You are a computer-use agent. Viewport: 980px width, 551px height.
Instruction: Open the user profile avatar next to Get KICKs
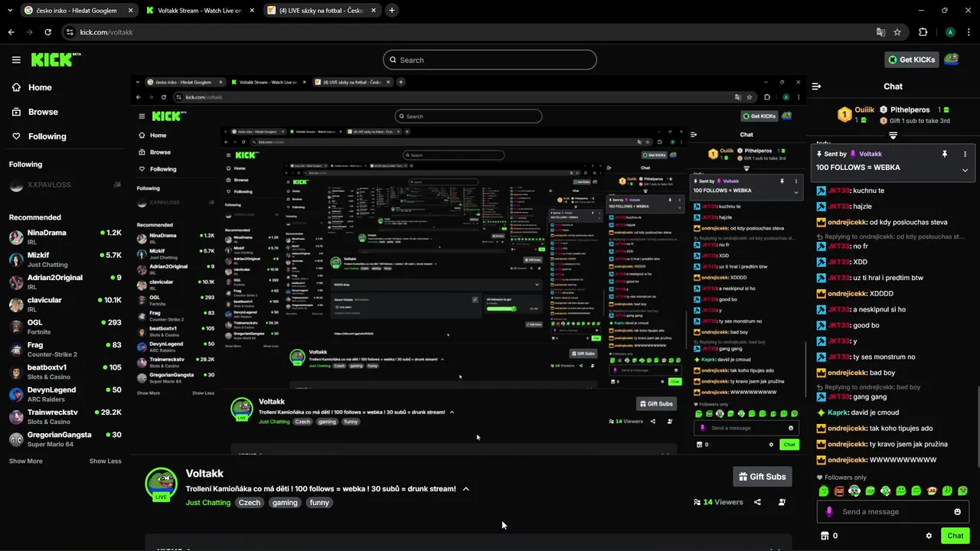[951, 59]
